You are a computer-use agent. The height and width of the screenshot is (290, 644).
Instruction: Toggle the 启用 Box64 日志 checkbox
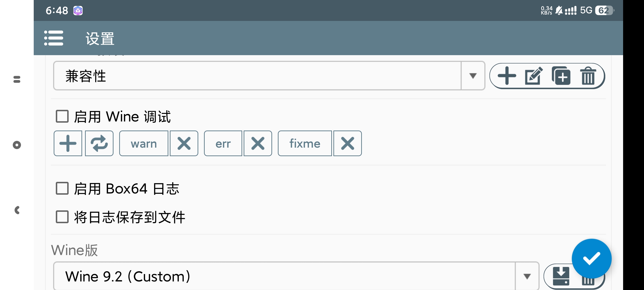pos(62,188)
